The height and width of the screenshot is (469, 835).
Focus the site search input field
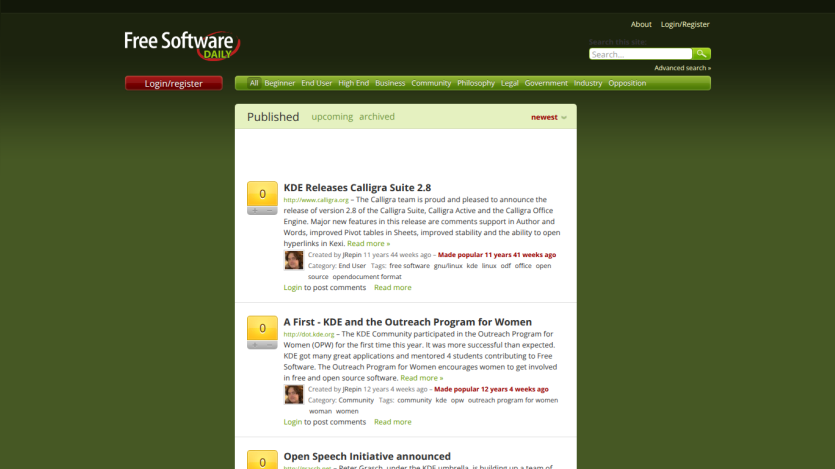tap(641, 54)
